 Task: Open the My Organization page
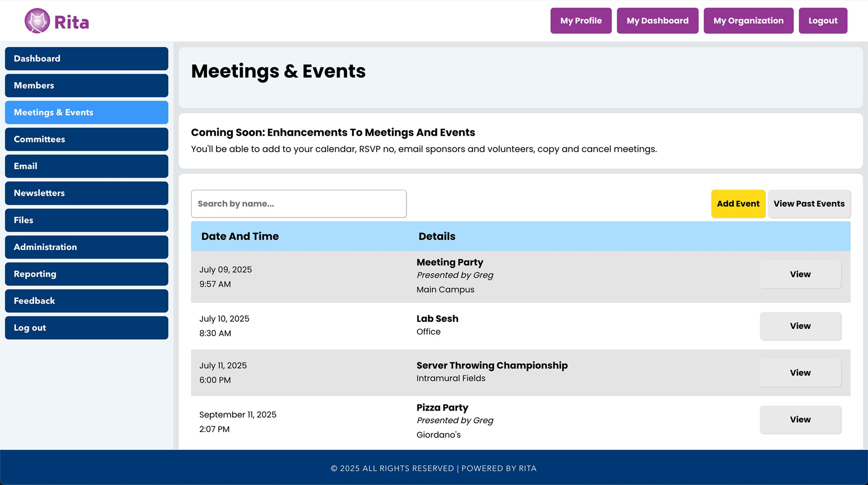coord(748,20)
